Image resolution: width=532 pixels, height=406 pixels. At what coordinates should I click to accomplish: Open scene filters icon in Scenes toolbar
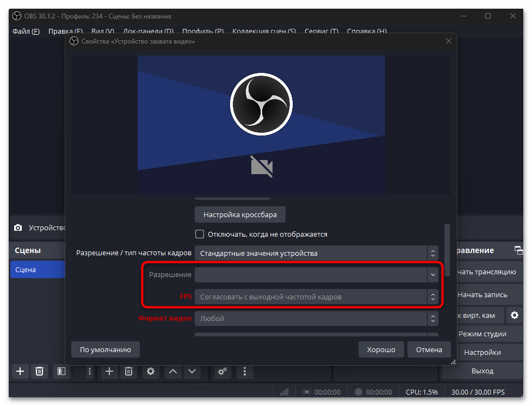coord(61,371)
